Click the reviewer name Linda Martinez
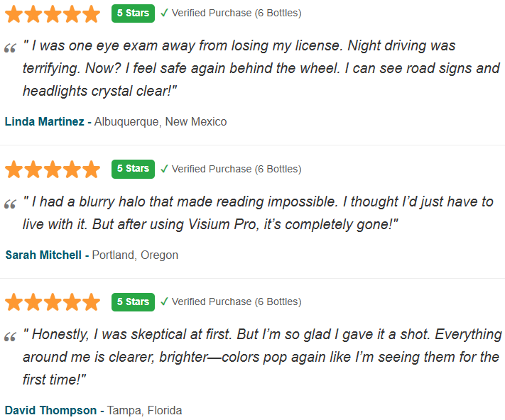Viewport: 505px width, 420px height. coord(45,121)
